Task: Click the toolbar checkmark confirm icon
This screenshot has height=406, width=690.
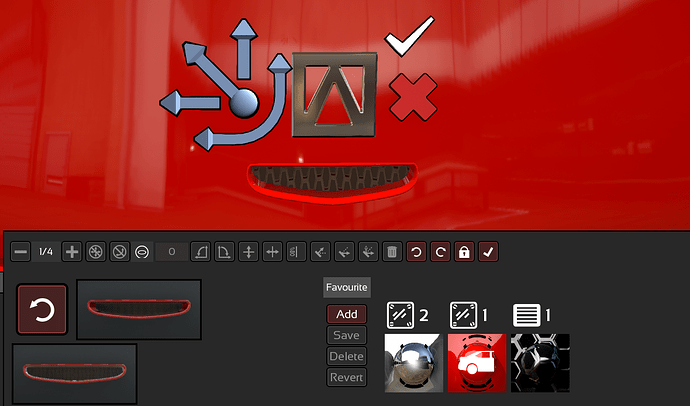Action: tap(488, 252)
